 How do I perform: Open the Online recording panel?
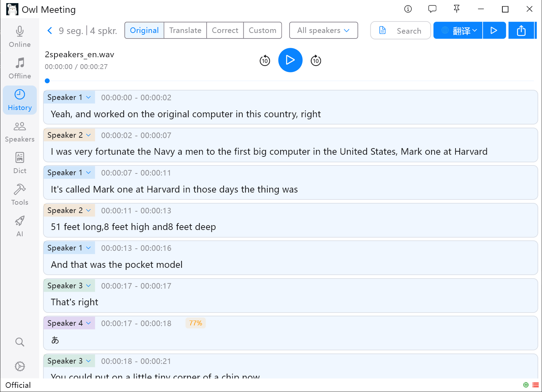19,36
